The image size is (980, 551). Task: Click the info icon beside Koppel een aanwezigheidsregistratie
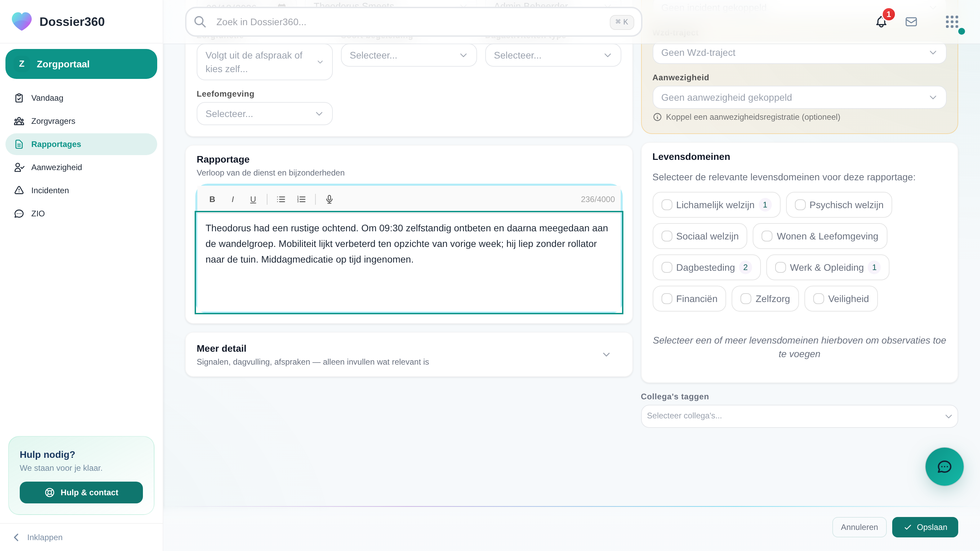[x=657, y=117]
